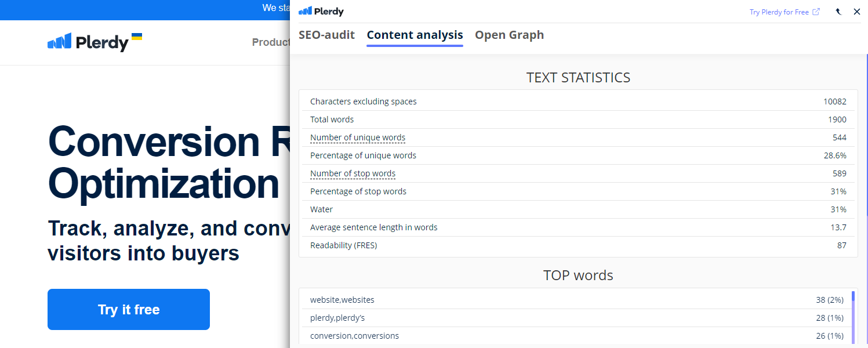This screenshot has width=868, height=348.
Task: Click the blue announcement banner at top
Action: point(145,10)
